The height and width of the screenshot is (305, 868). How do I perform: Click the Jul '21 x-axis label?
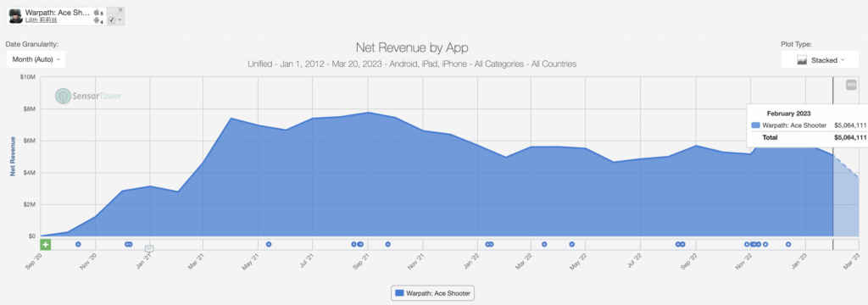coord(306,261)
